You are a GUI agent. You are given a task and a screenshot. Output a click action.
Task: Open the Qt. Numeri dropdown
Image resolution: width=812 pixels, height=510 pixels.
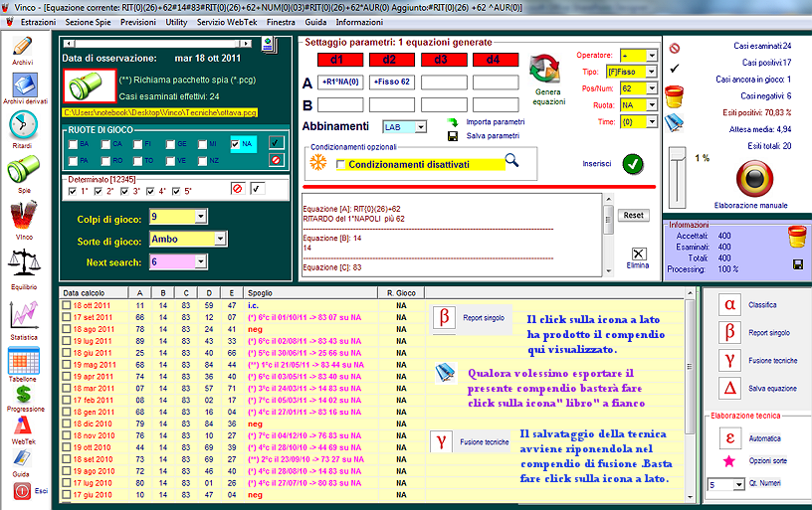tap(739, 485)
